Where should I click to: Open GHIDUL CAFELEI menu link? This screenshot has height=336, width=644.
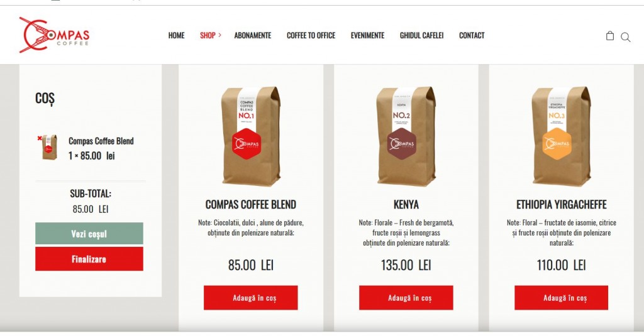point(422,35)
